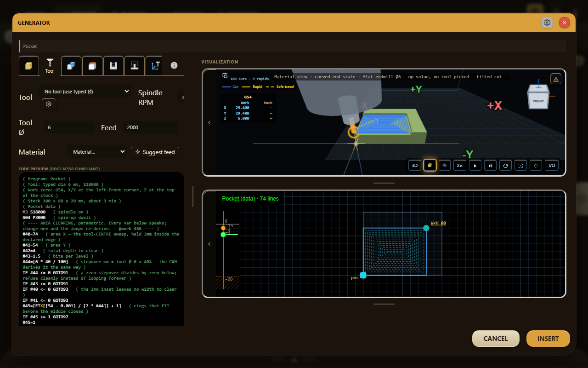Click the copy icon beside cuts count

coord(225,76)
